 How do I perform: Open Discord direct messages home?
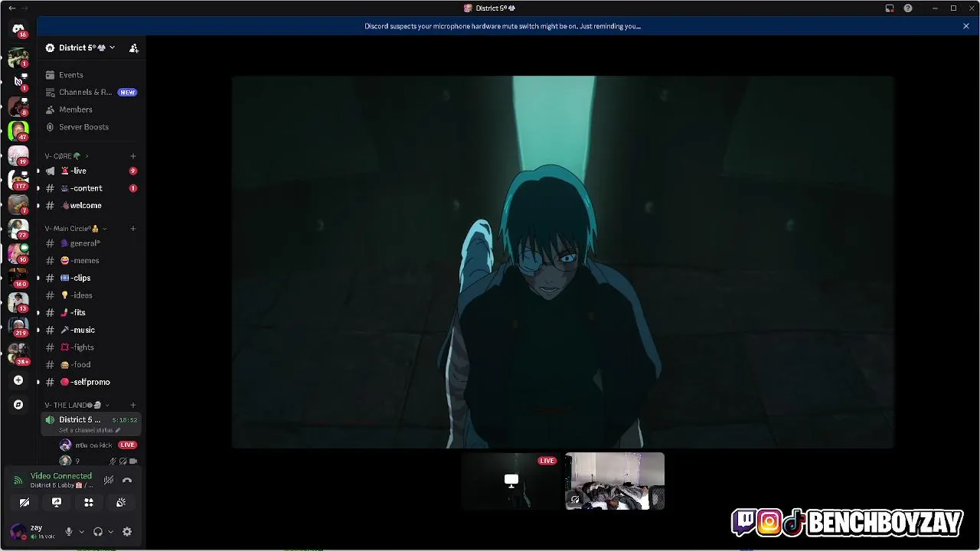coord(18,29)
